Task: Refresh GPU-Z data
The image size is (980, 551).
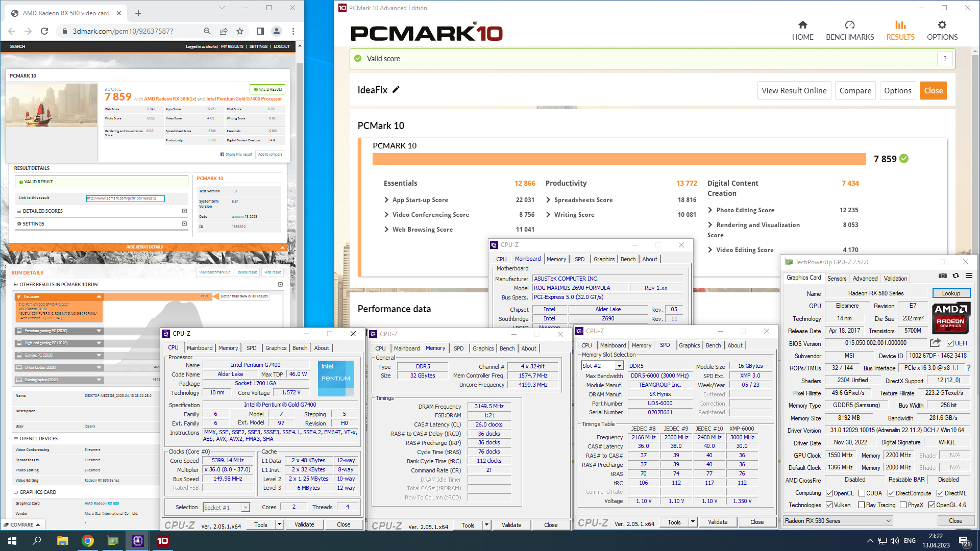Action: [x=955, y=275]
